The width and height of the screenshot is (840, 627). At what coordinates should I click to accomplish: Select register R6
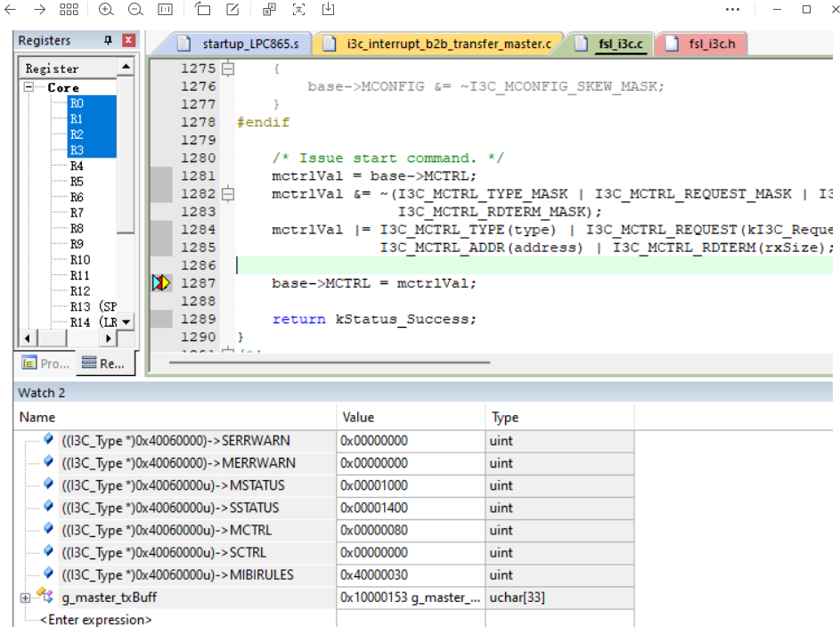pyautogui.click(x=77, y=197)
